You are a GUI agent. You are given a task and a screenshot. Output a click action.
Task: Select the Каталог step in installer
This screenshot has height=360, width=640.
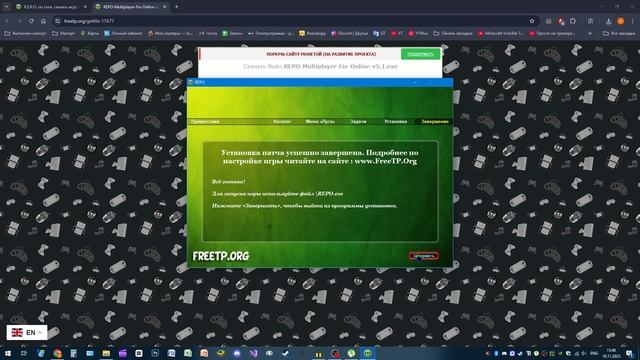point(282,122)
